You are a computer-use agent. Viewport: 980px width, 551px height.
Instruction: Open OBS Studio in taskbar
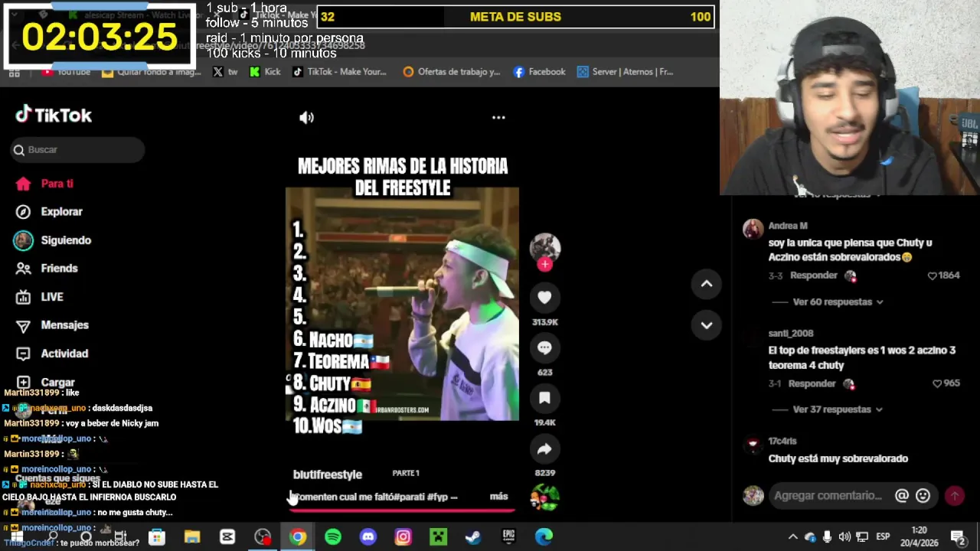coord(263,537)
